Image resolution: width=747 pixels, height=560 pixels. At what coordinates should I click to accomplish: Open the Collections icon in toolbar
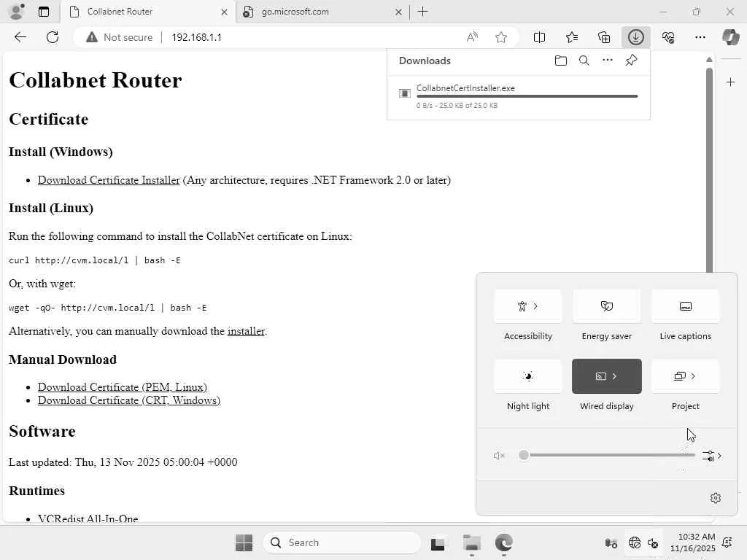(x=603, y=37)
